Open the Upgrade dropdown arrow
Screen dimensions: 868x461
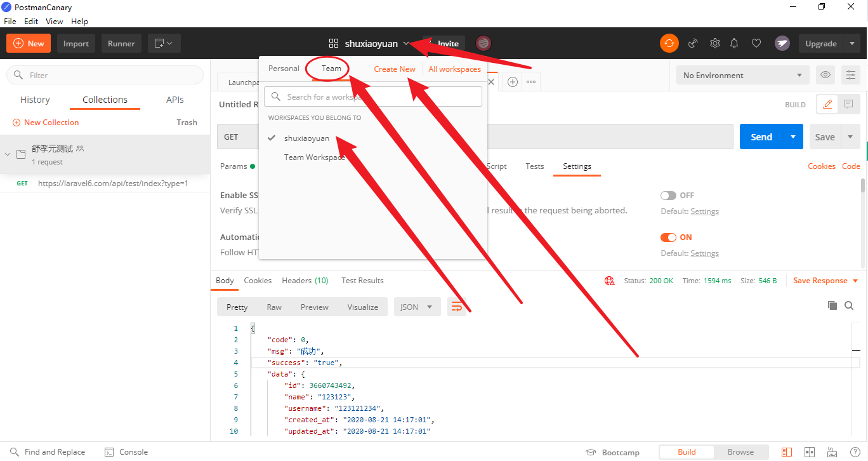[852, 43]
